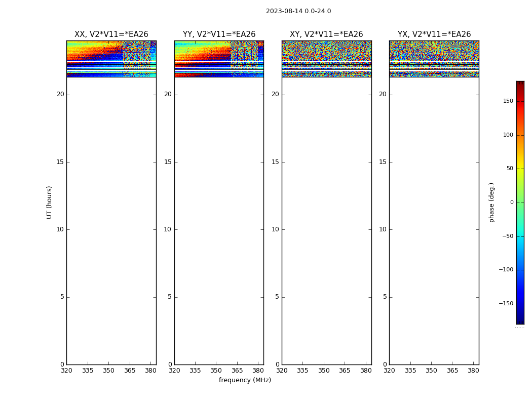
Task: Click the 15 hour tick of YX panel
Action: tap(383, 162)
